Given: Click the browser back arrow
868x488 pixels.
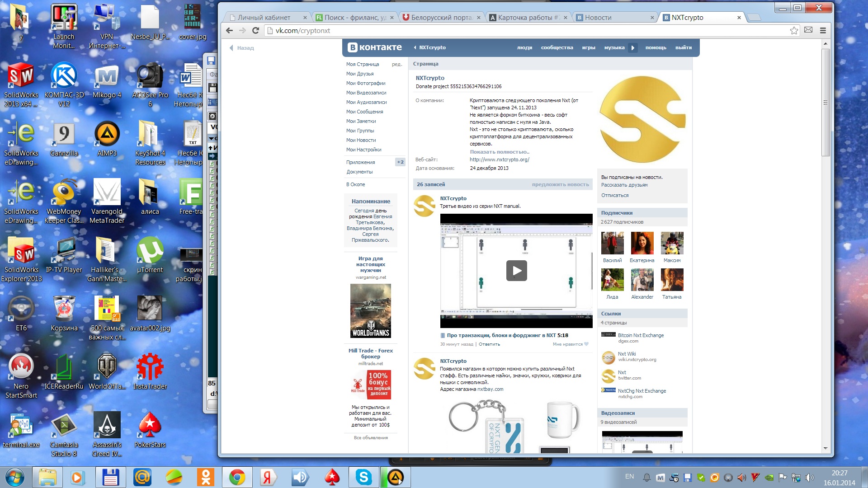Looking at the screenshot, I should tap(229, 30).
